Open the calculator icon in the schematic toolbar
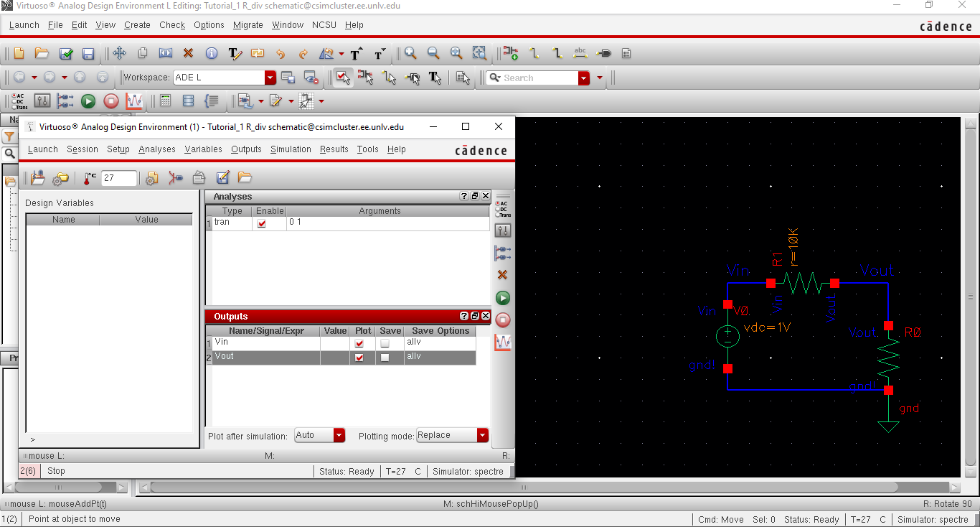Image resolution: width=980 pixels, height=527 pixels. [x=165, y=101]
